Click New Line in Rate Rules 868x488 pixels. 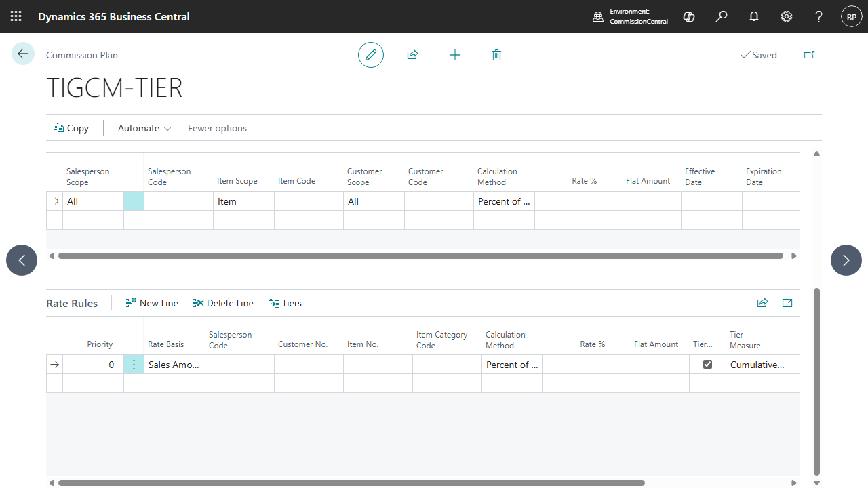point(152,303)
